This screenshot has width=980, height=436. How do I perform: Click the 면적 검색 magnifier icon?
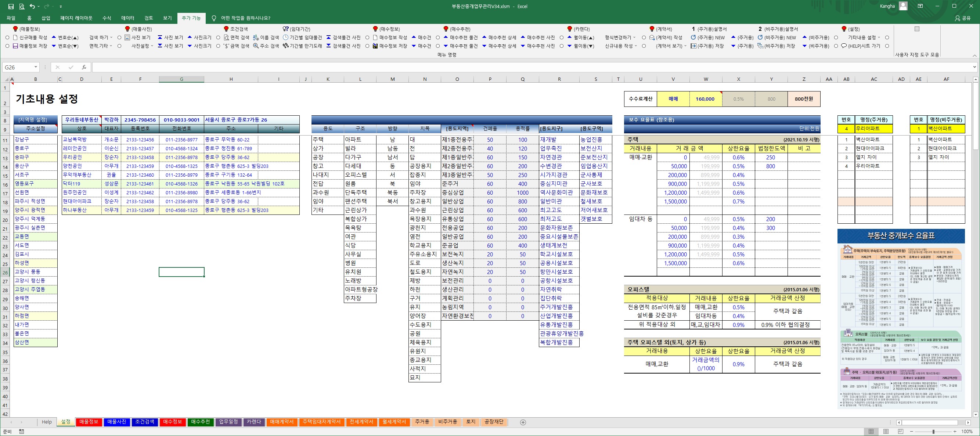[226, 38]
